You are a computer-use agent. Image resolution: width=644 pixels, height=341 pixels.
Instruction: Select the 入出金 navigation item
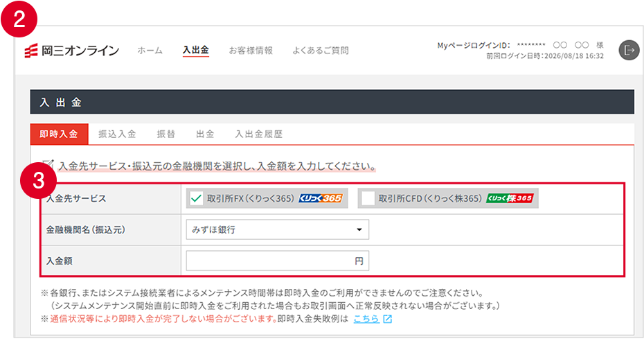click(x=196, y=50)
